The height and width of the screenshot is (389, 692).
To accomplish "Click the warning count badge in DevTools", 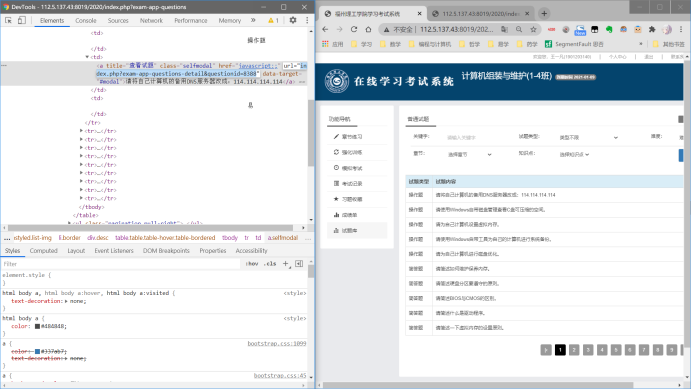I will pyautogui.click(x=274, y=20).
